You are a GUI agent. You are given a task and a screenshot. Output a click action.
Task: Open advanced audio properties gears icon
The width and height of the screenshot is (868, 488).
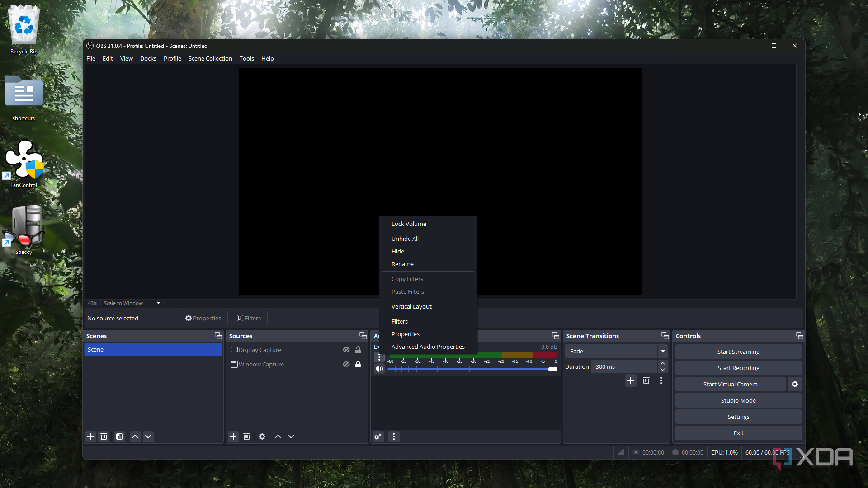point(378,436)
